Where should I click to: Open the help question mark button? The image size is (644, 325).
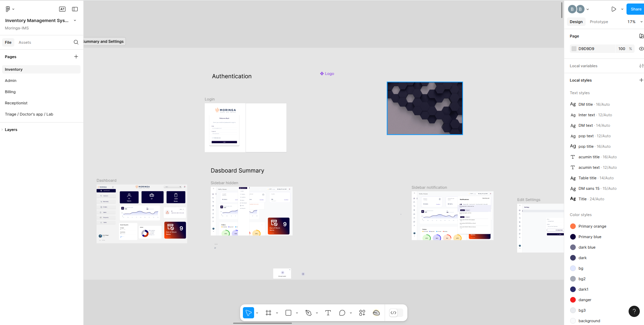[x=634, y=311]
